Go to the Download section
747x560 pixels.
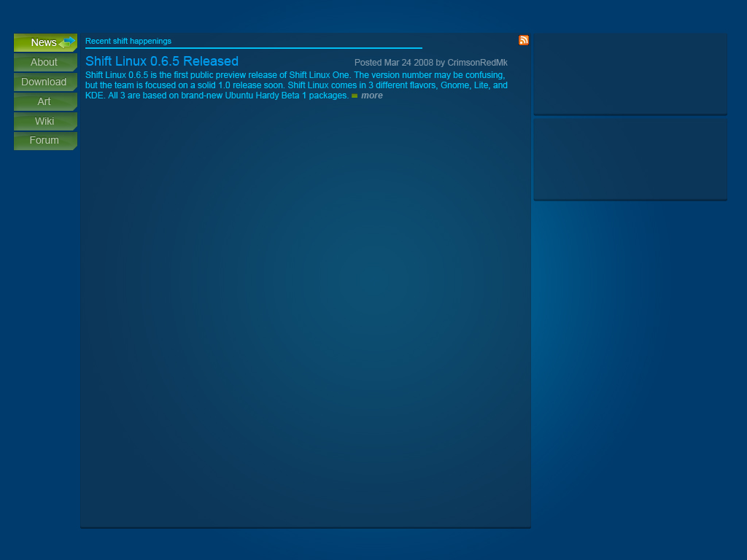coord(45,82)
